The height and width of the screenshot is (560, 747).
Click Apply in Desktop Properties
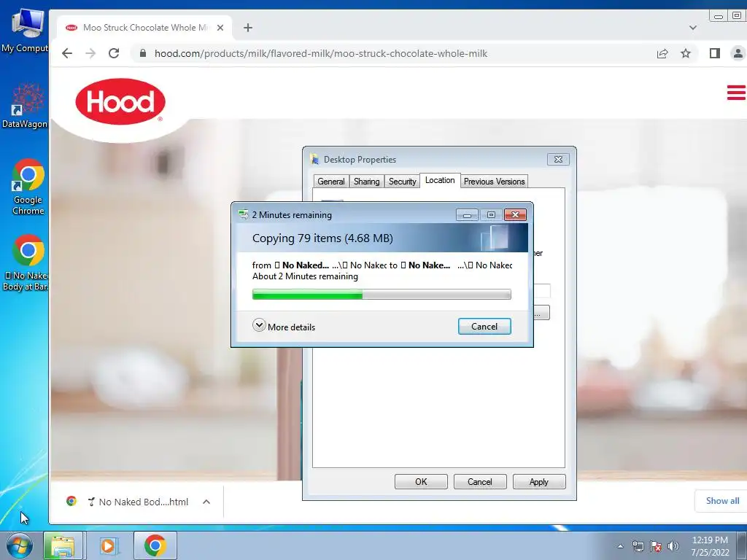[539, 481]
